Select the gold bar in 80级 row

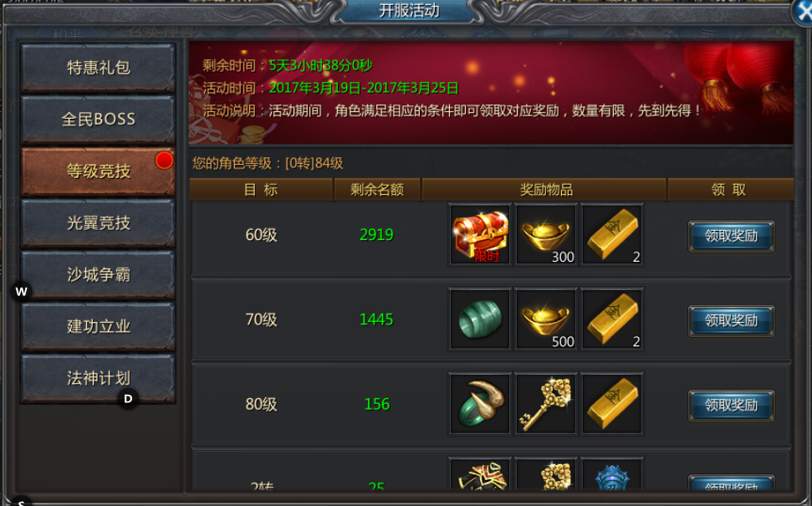612,403
